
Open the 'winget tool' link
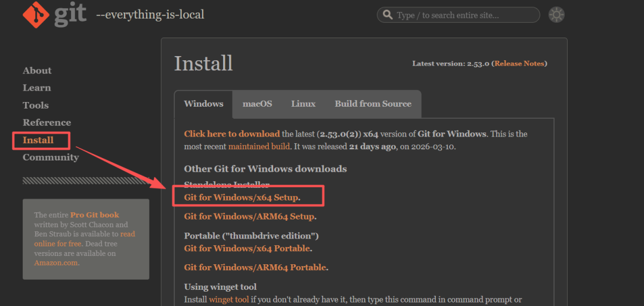click(x=229, y=299)
